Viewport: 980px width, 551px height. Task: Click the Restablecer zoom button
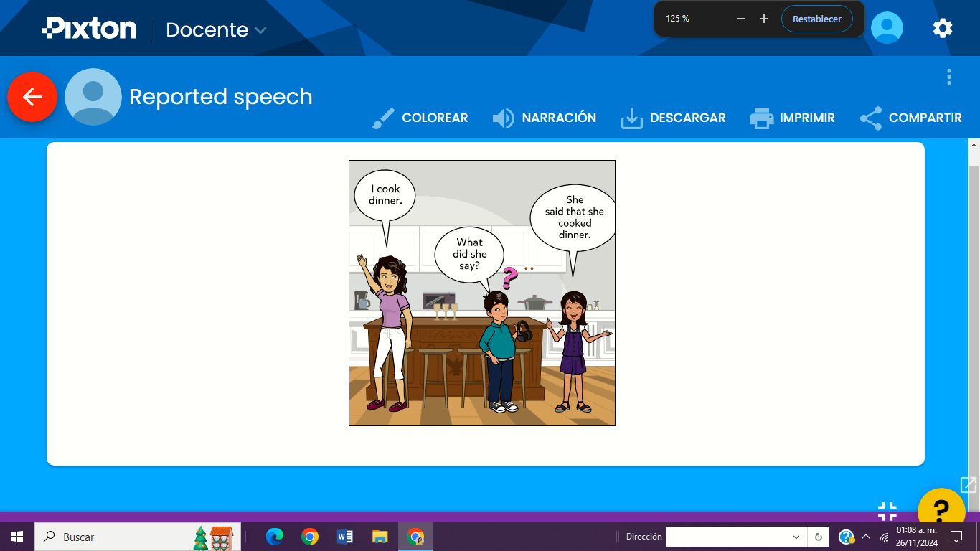click(x=817, y=19)
